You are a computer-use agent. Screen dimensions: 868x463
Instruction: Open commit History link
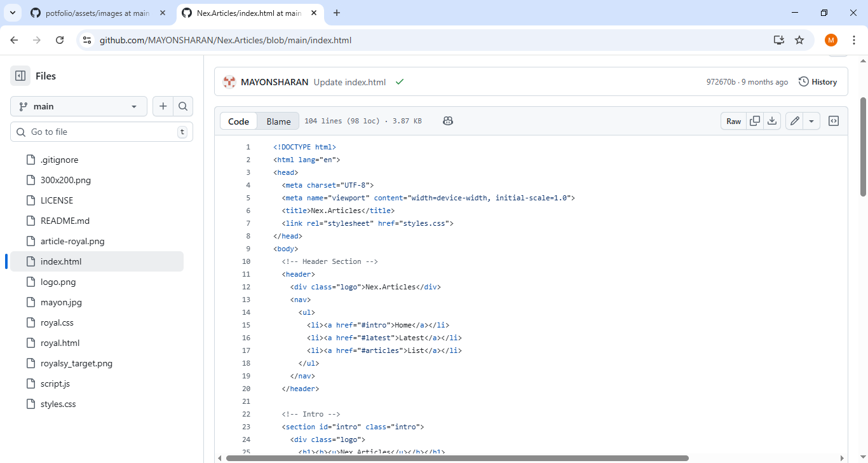pos(818,82)
